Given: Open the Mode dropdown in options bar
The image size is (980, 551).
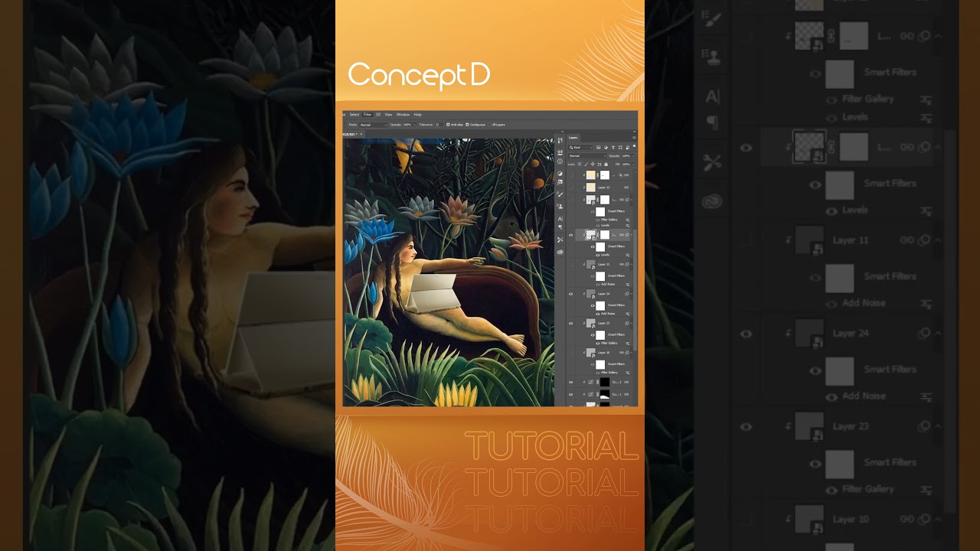Looking at the screenshot, I should 374,125.
